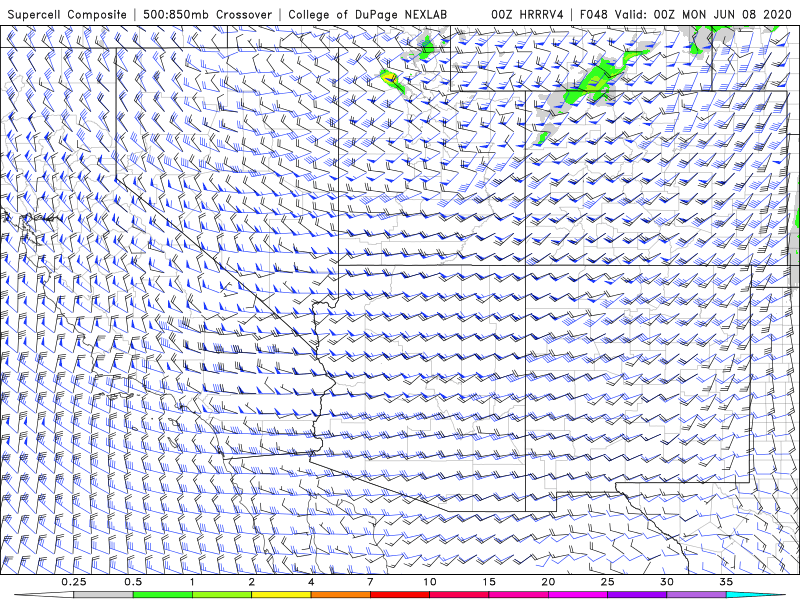Select the purple legend swatch between 25 and 30
Screen dimensions: 800x600
(637, 595)
